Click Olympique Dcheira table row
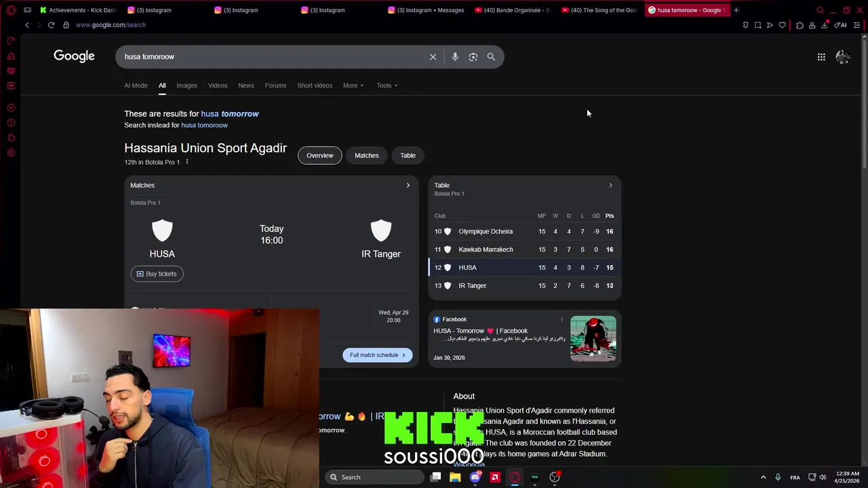The image size is (868, 488). click(x=524, y=232)
